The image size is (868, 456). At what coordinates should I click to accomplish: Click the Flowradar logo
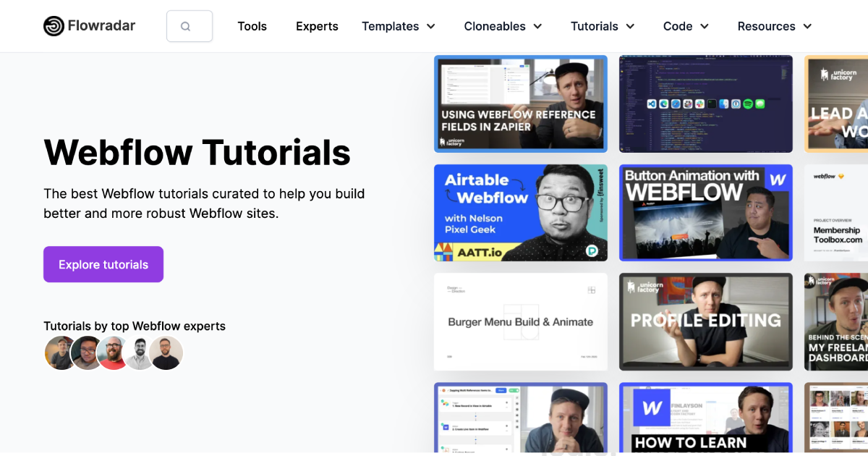tap(88, 25)
